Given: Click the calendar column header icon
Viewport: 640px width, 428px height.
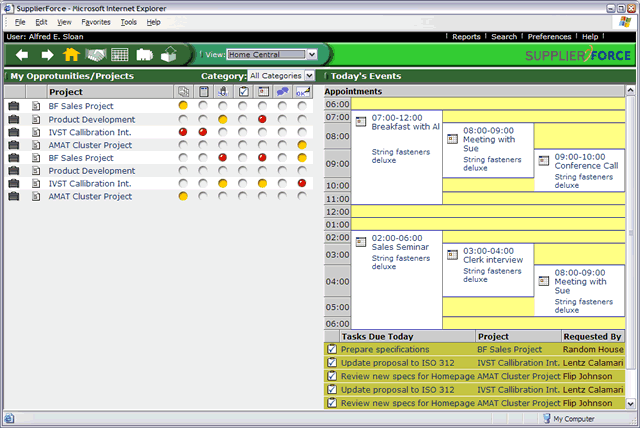Looking at the screenshot, I should (x=263, y=92).
